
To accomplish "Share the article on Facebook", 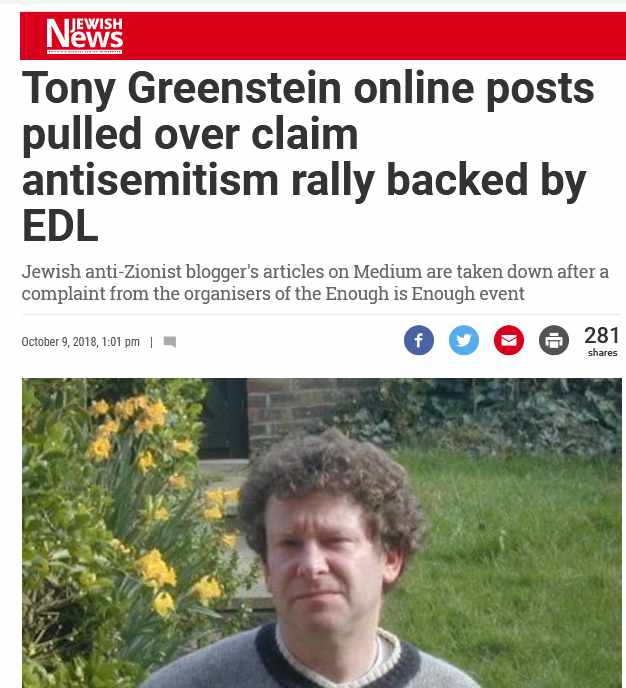I will click(419, 340).
